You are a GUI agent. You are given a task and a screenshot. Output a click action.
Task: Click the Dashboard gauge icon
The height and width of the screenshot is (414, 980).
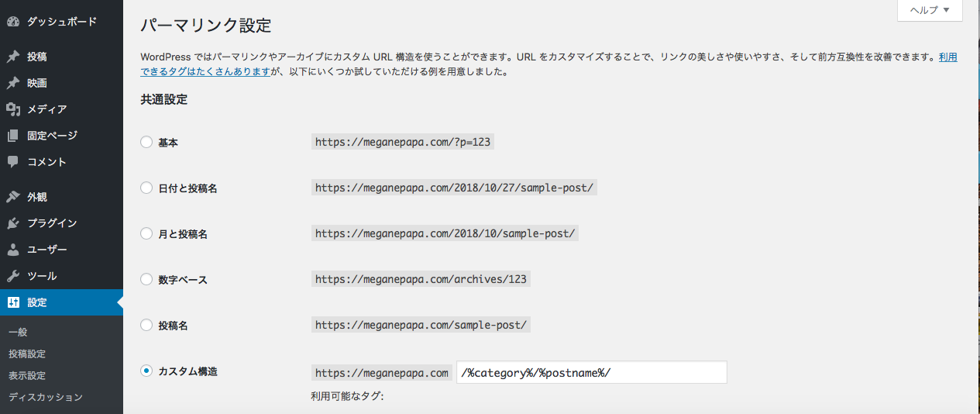pyautogui.click(x=13, y=22)
